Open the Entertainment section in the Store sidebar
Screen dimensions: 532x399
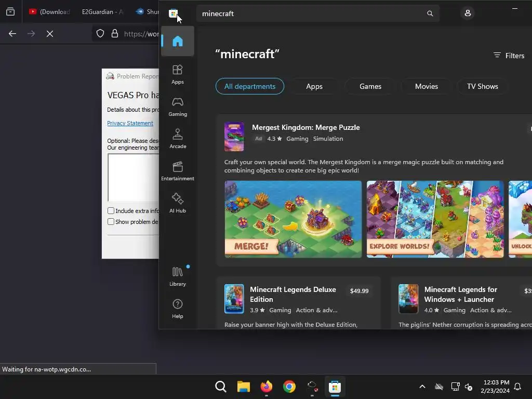[178, 171]
